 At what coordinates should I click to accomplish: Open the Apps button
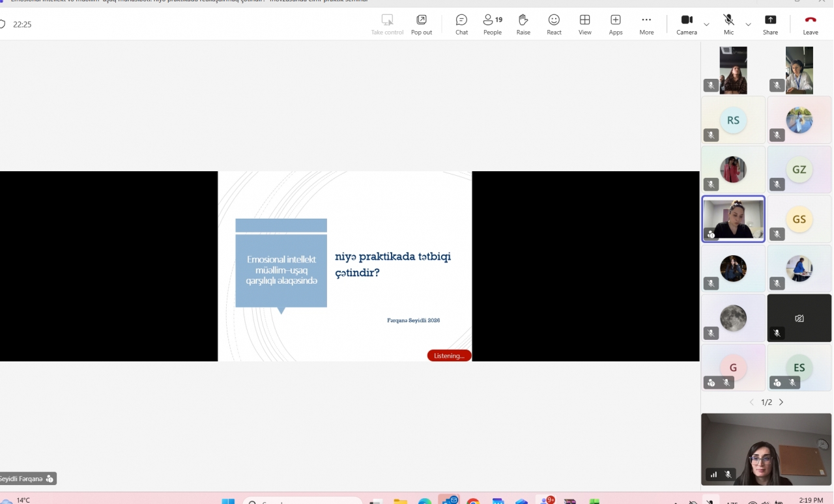click(x=616, y=24)
